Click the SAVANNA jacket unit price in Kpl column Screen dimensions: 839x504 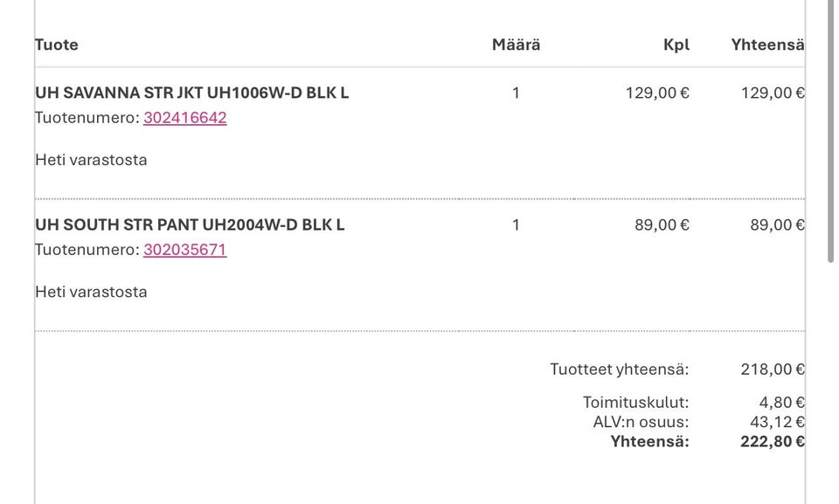(657, 93)
